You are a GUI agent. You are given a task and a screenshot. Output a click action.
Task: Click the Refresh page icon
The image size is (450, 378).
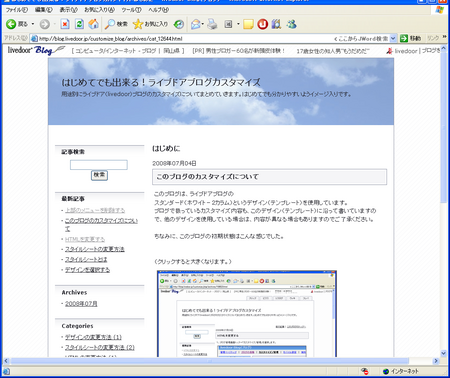pyautogui.click(x=79, y=24)
